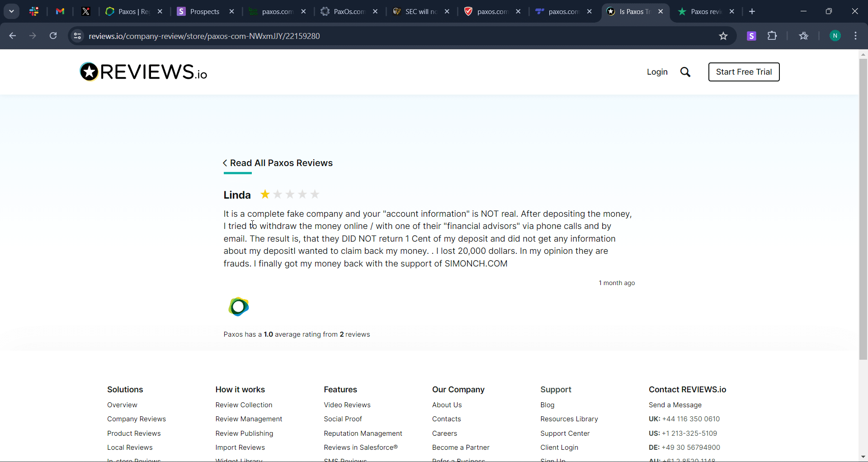
Task: View site information icon in address bar
Action: tap(77, 36)
